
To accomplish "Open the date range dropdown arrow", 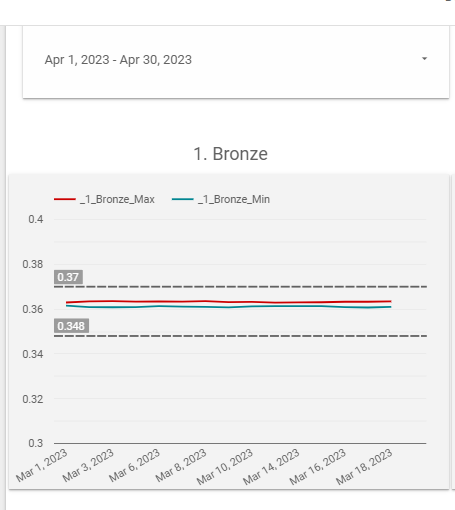I will [x=424, y=59].
